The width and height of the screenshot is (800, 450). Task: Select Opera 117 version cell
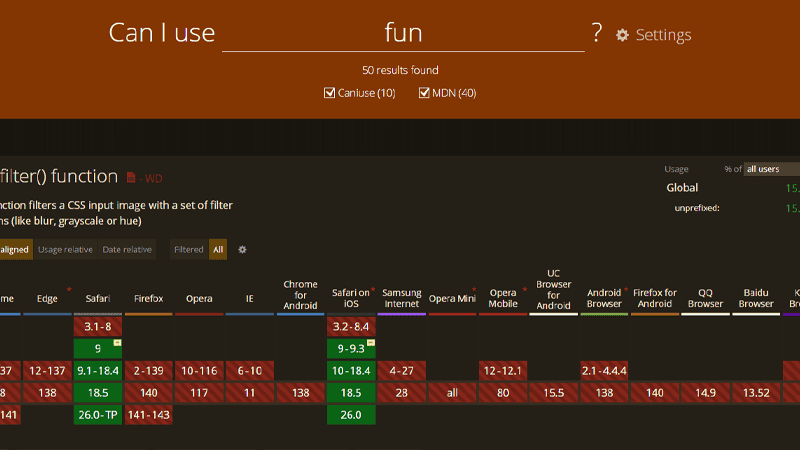pyautogui.click(x=199, y=393)
